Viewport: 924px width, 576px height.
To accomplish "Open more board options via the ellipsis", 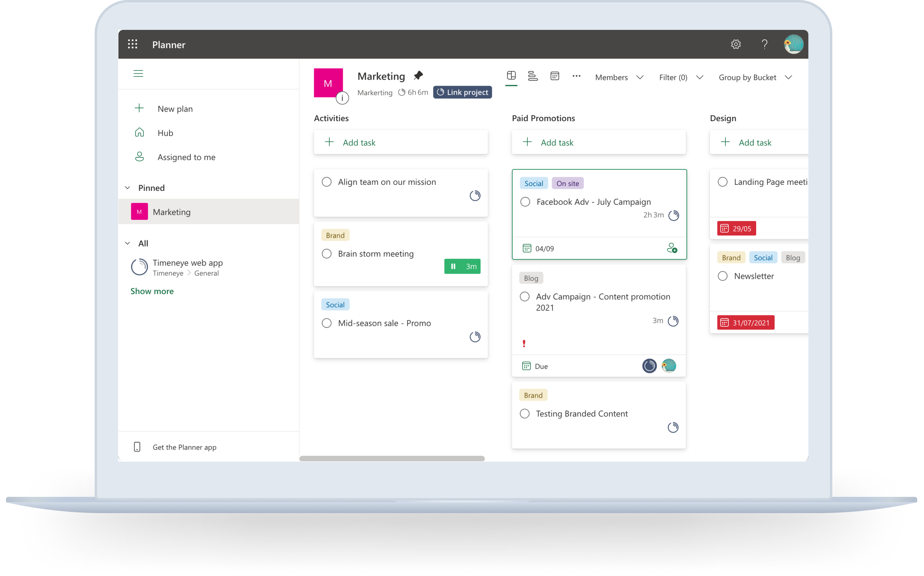I will 576,76.
